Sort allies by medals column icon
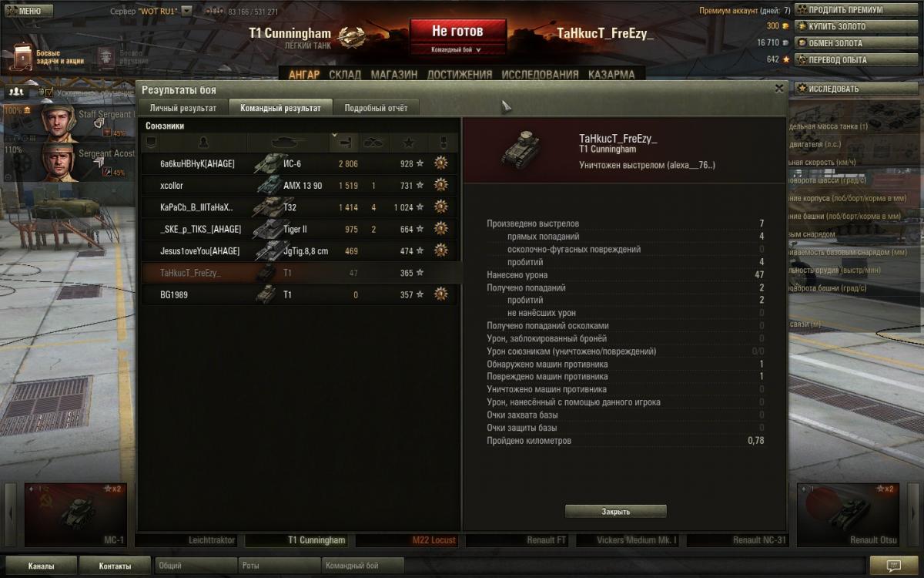Image resolution: width=924 pixels, height=578 pixels. (442, 143)
